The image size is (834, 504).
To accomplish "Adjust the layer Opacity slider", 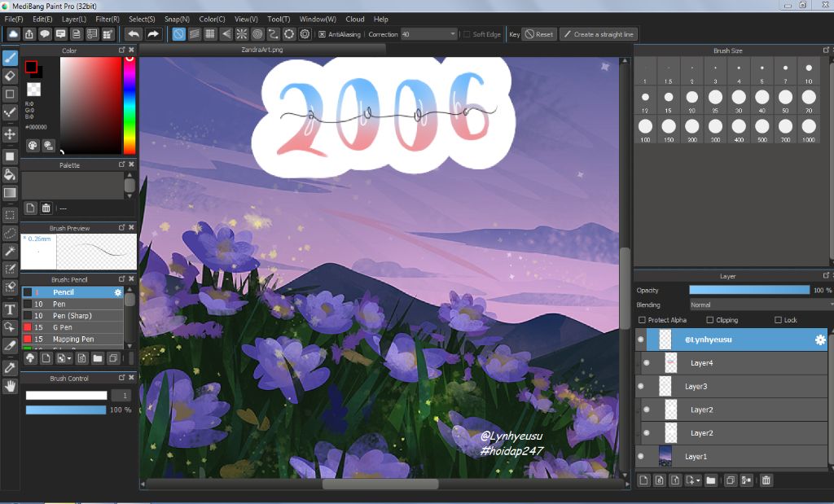I will coord(749,290).
